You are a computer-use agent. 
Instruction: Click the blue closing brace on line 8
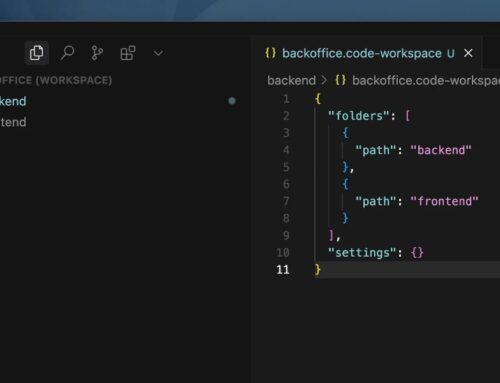coord(345,218)
